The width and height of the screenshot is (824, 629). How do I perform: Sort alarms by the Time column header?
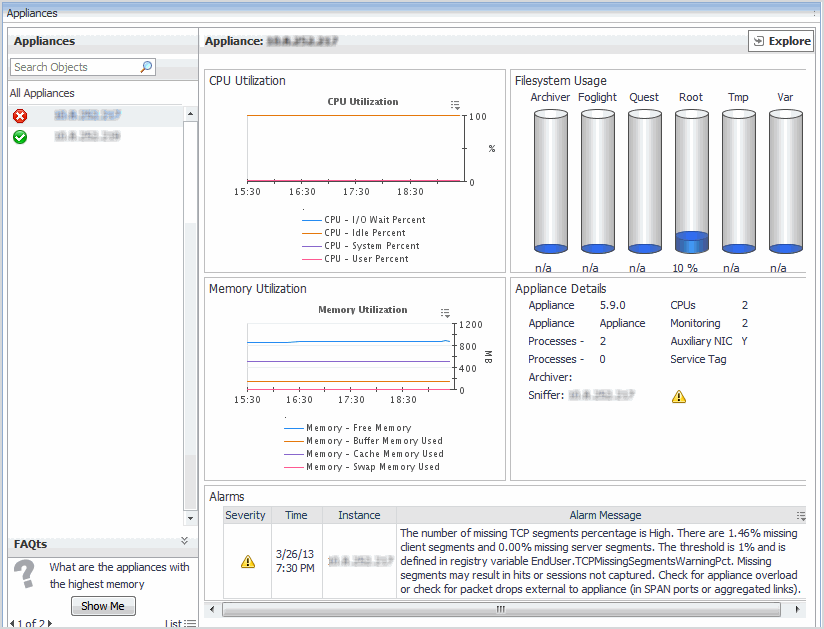296,515
